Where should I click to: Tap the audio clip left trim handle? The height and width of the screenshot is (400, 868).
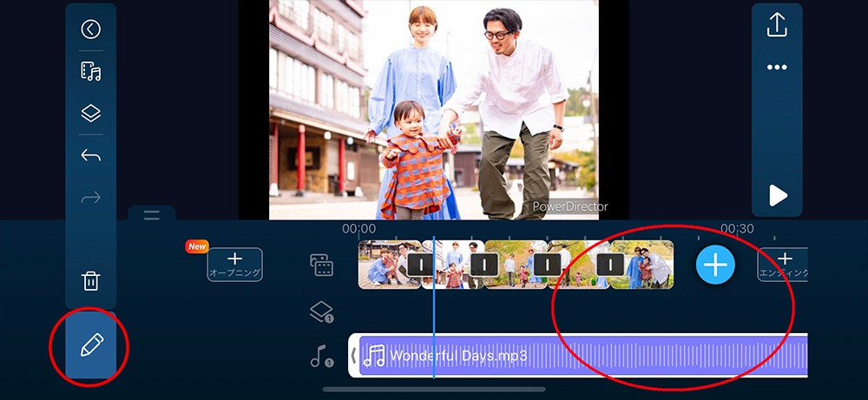(354, 355)
